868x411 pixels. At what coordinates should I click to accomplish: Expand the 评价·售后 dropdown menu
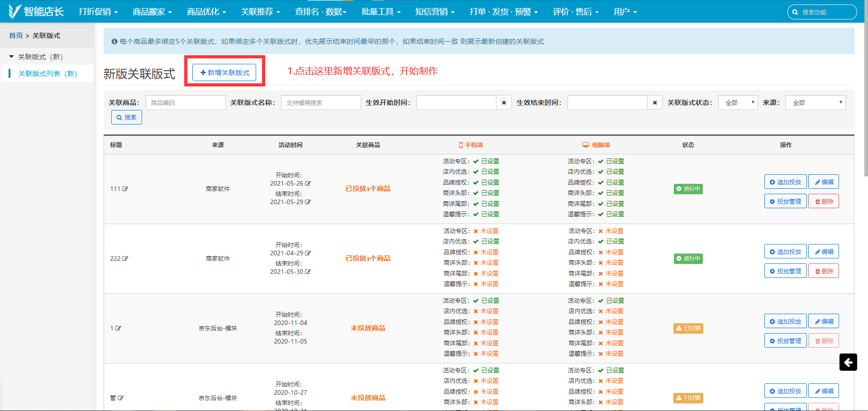pos(576,12)
